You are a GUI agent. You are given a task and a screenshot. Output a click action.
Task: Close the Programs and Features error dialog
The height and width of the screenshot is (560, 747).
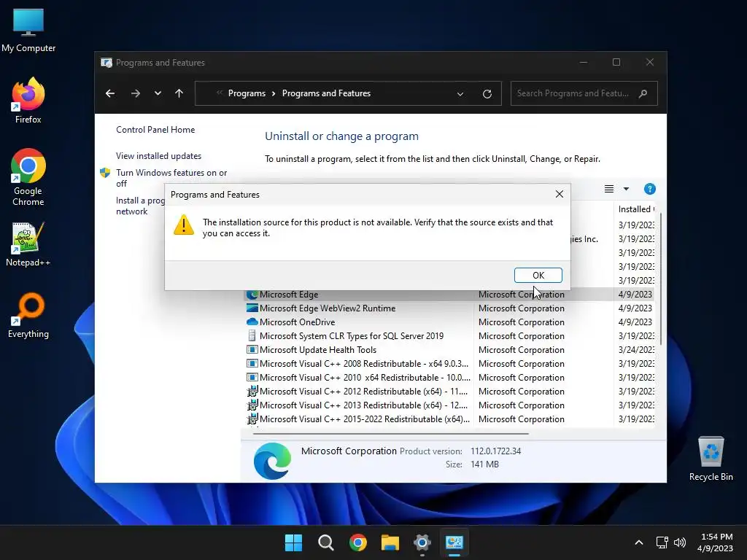point(560,194)
